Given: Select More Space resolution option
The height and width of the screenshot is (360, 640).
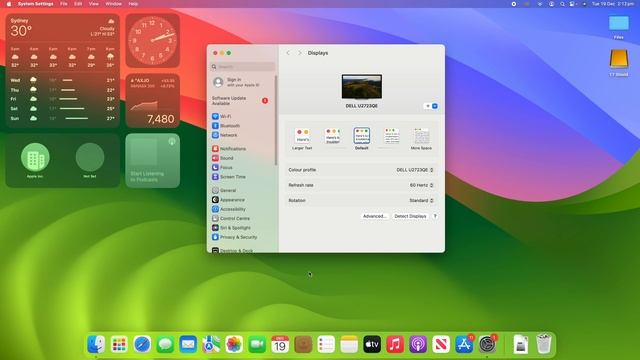Looking at the screenshot, I should 421,139.
